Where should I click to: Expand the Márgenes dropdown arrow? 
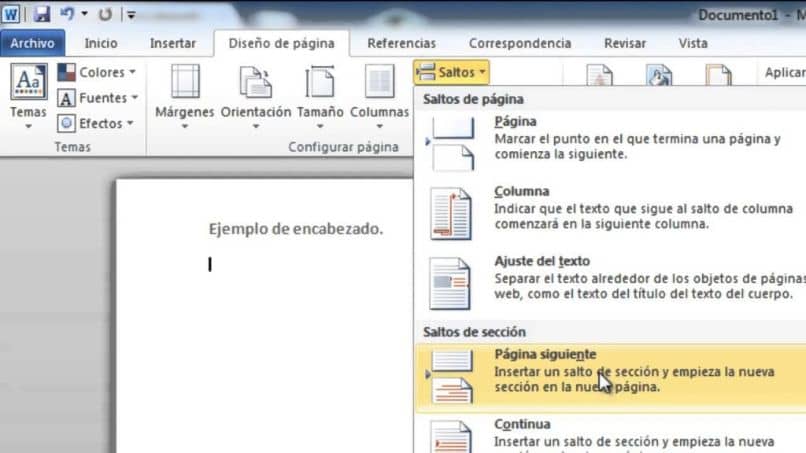tap(185, 126)
